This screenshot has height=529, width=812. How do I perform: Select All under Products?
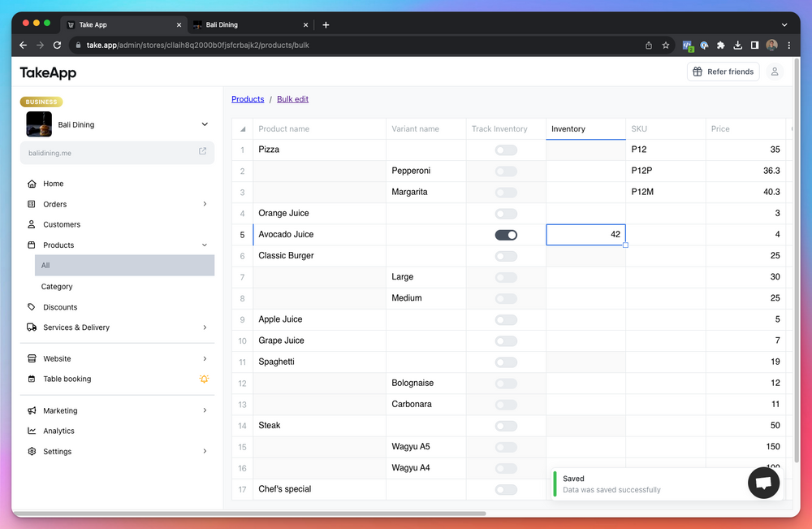(124, 265)
